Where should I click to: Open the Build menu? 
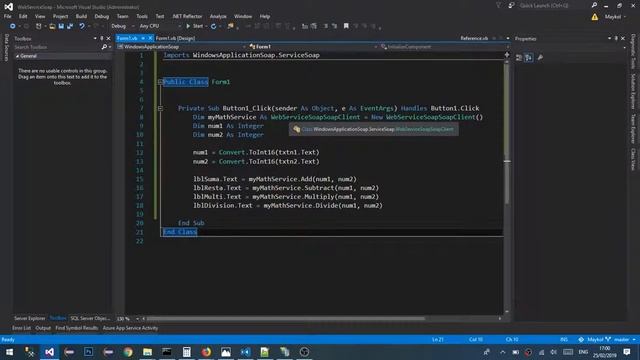(x=81, y=16)
